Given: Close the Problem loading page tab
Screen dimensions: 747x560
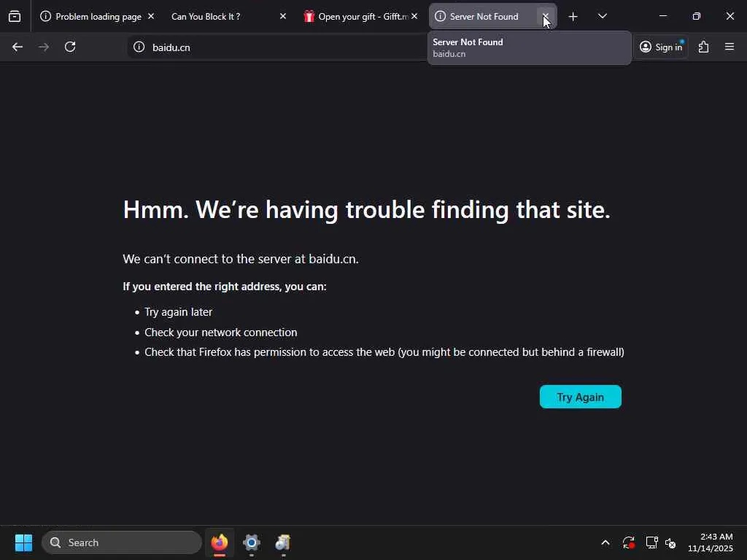Looking at the screenshot, I should tap(151, 17).
